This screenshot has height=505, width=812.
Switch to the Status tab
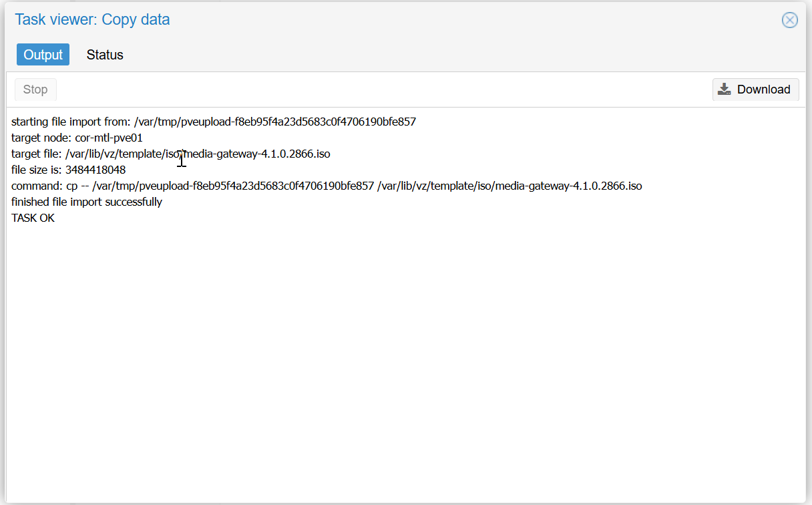(105, 55)
